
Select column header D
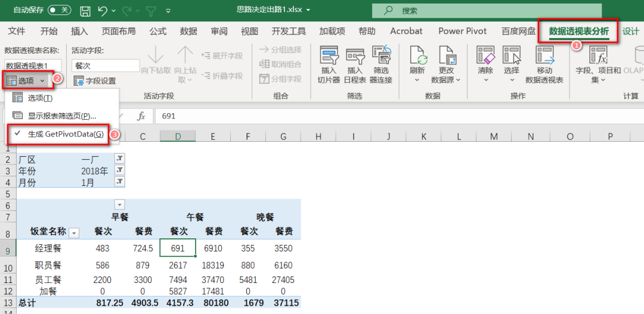point(178,136)
